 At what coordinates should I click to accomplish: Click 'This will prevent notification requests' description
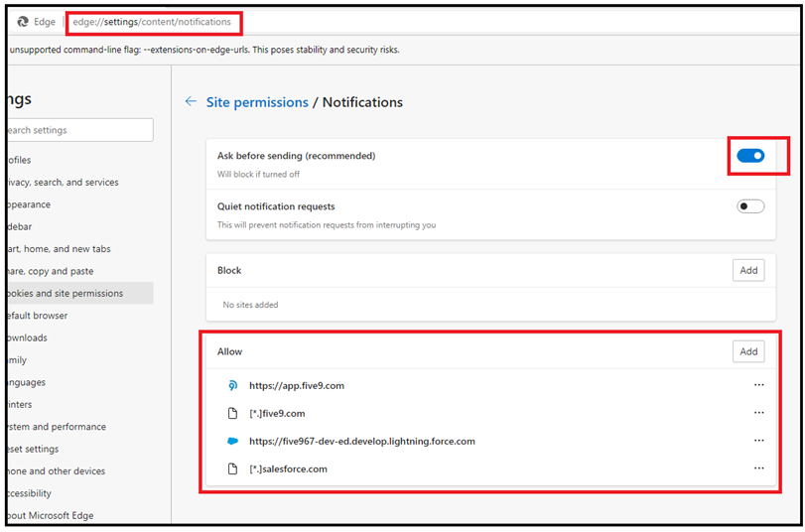click(x=327, y=225)
